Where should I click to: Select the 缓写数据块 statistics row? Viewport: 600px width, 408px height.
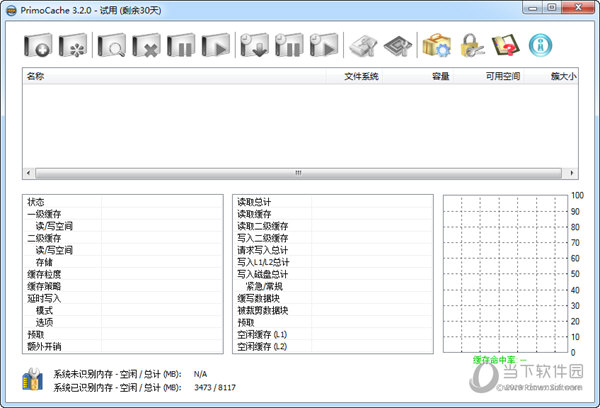[x=333, y=298]
